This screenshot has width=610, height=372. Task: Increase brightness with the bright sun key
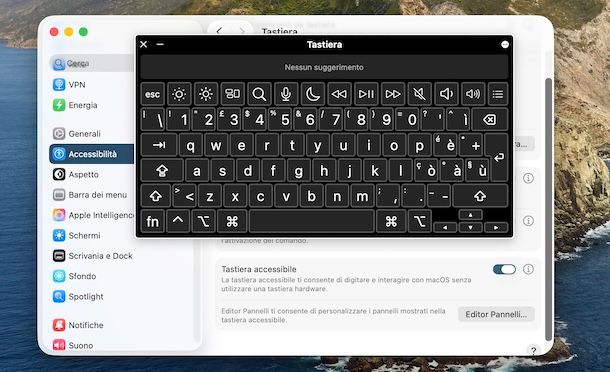[x=205, y=94]
